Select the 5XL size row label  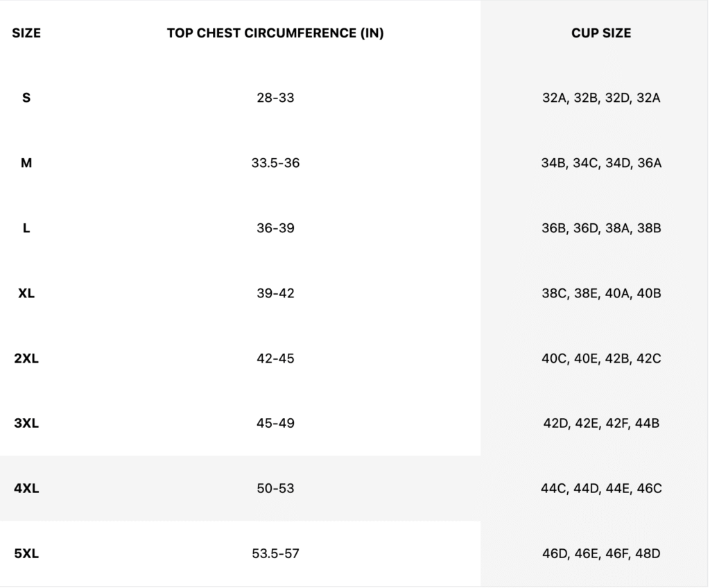tap(26, 553)
